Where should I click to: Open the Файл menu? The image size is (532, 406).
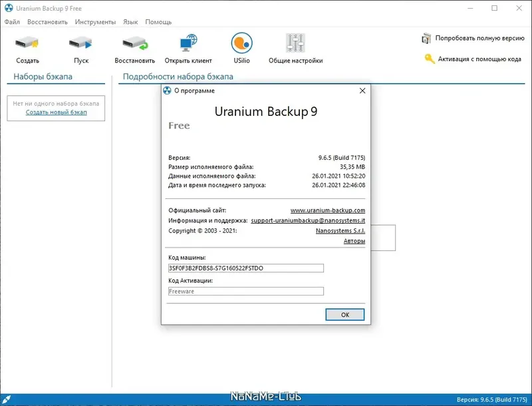[12, 22]
